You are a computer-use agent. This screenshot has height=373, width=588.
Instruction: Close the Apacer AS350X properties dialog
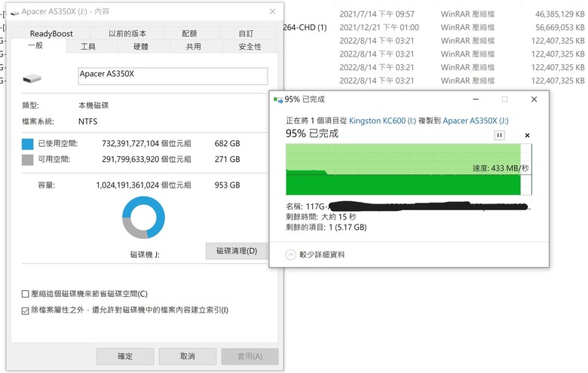pyautogui.click(x=273, y=11)
